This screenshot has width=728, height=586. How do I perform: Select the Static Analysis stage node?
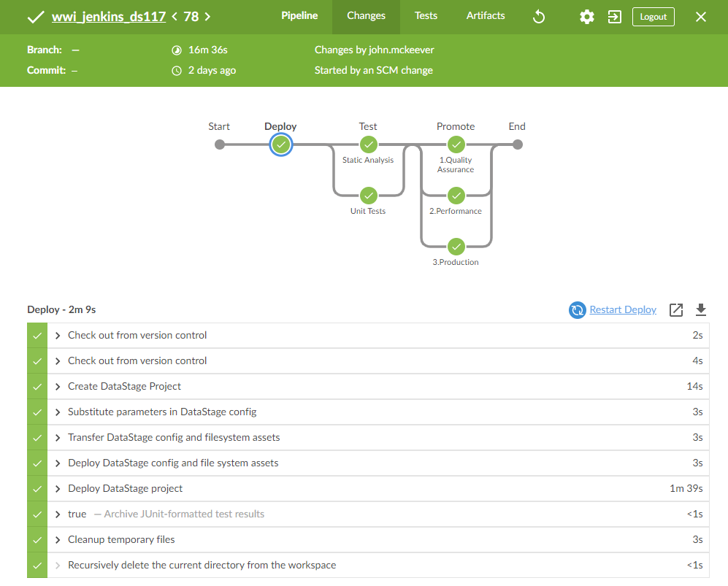point(368,144)
